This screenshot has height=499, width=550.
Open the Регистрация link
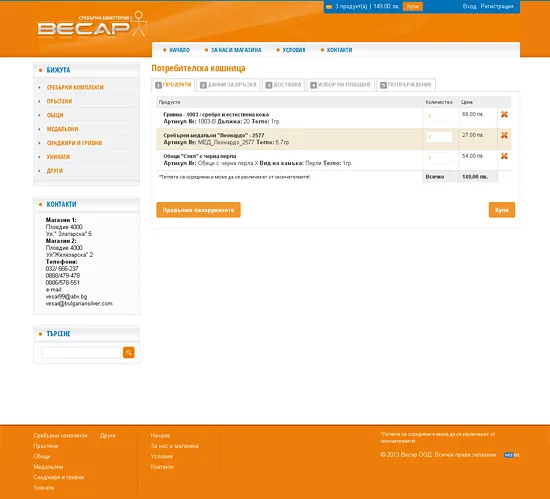(x=497, y=6)
